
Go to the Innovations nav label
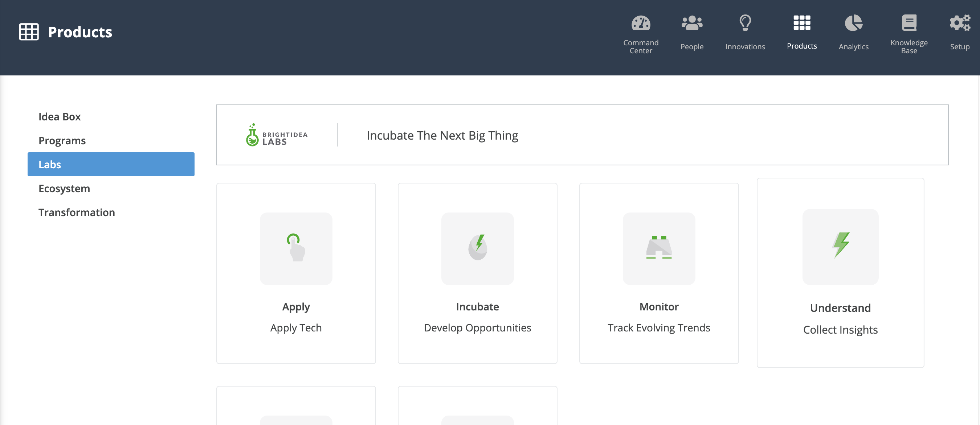tap(745, 46)
